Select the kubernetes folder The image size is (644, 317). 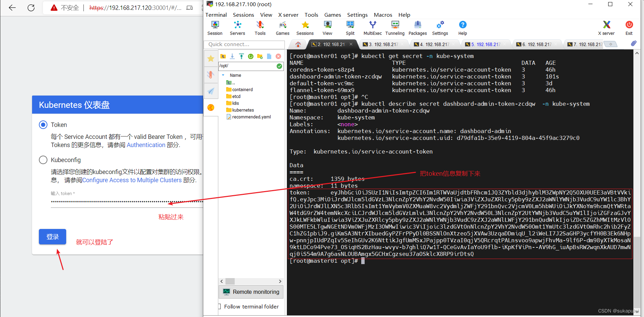point(240,110)
